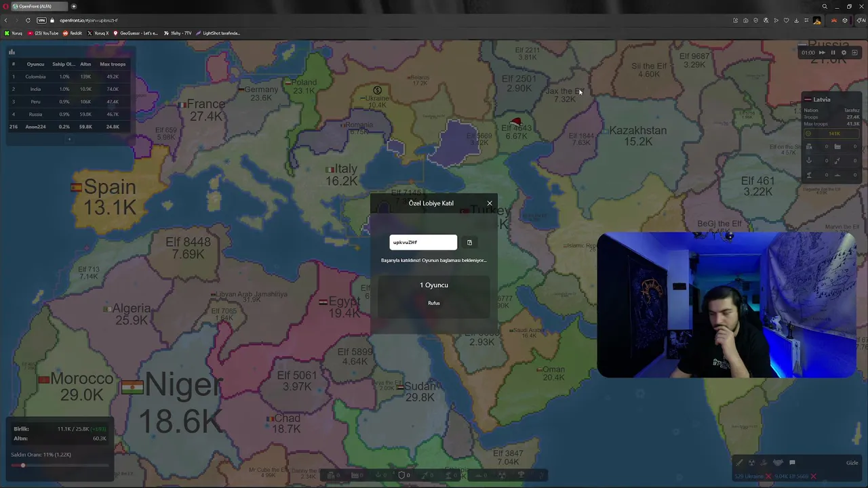
Task: Click the Gizle hide button
Action: point(852,463)
